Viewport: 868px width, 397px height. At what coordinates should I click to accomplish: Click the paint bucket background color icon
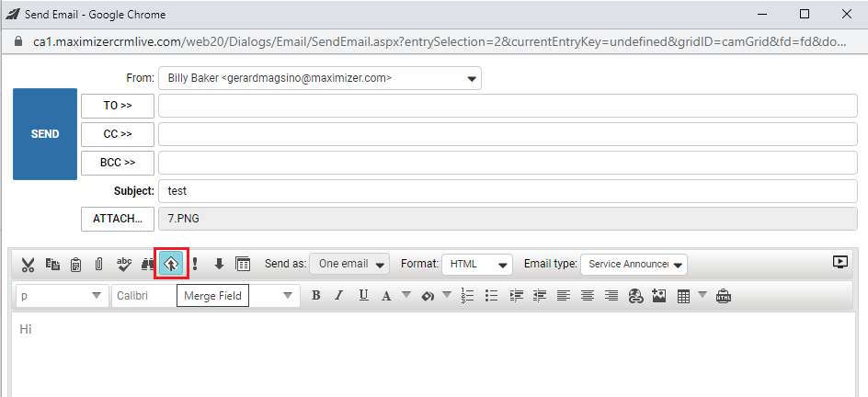[x=428, y=296]
